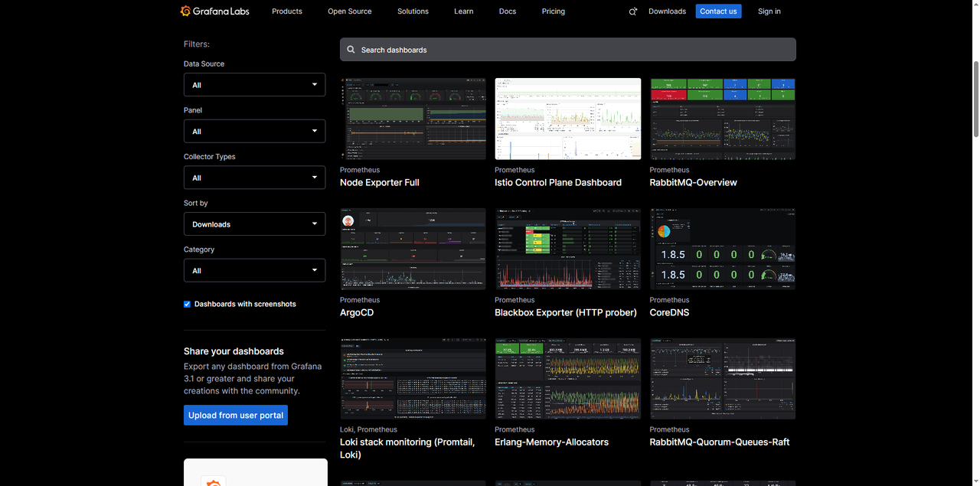The width and height of the screenshot is (980, 486).
Task: Open the RabbitMQ-Overview thumbnail
Action: tap(723, 119)
